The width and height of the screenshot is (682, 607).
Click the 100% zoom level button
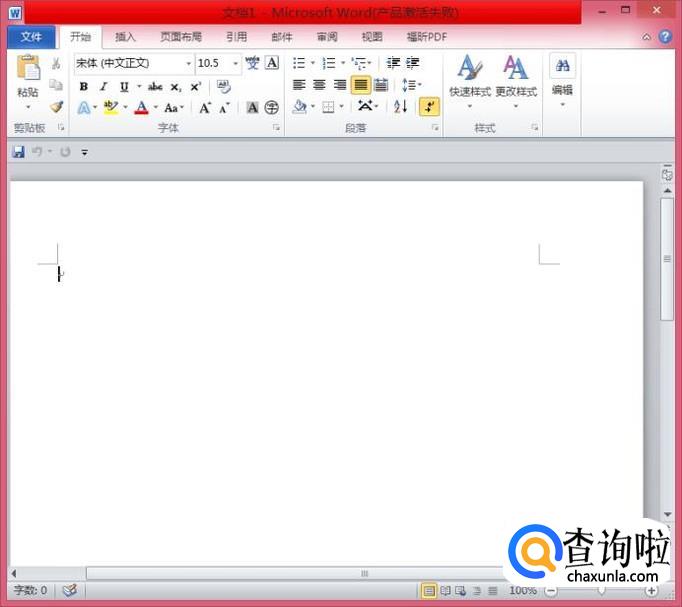(x=523, y=590)
